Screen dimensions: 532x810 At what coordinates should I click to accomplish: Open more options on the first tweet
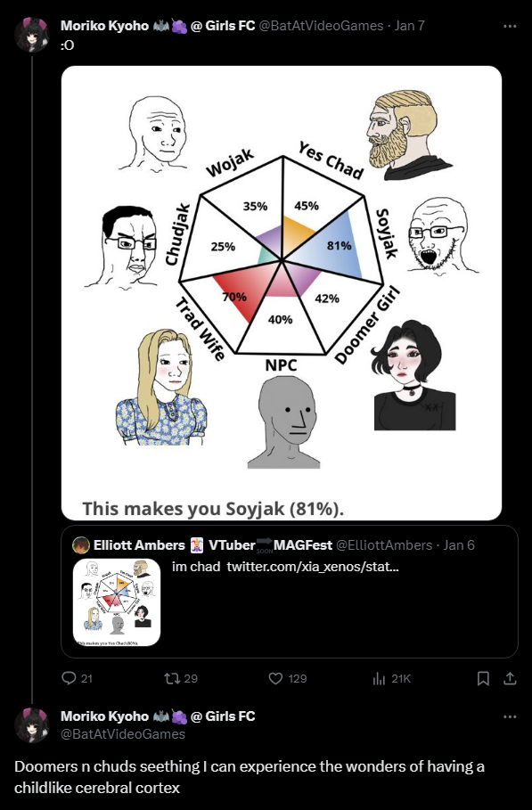pos(510,26)
